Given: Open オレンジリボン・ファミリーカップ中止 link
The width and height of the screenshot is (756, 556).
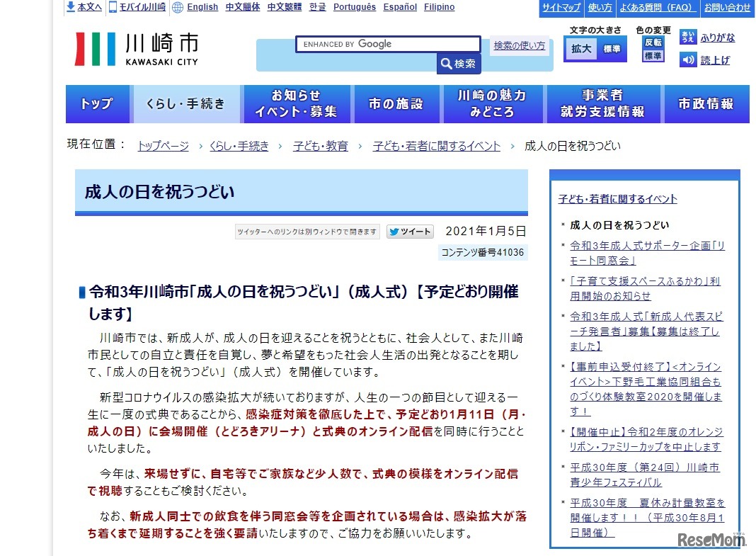Looking at the screenshot, I should coord(646,439).
